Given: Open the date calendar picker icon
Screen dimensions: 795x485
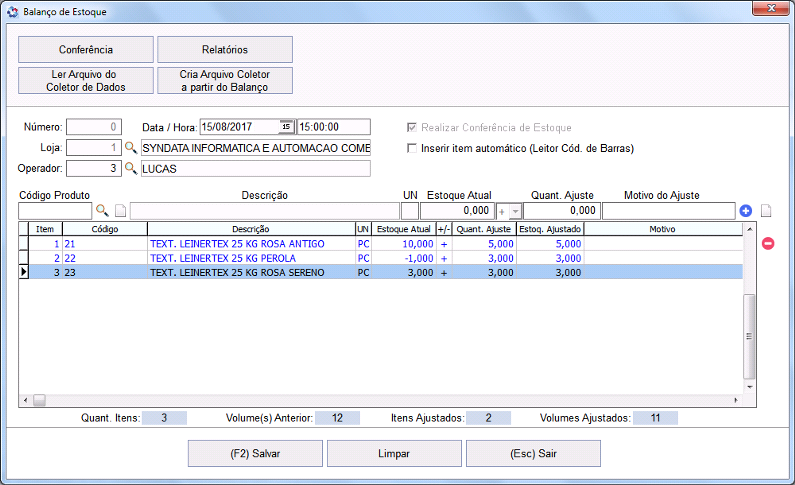Looking at the screenshot, I should [x=286, y=127].
